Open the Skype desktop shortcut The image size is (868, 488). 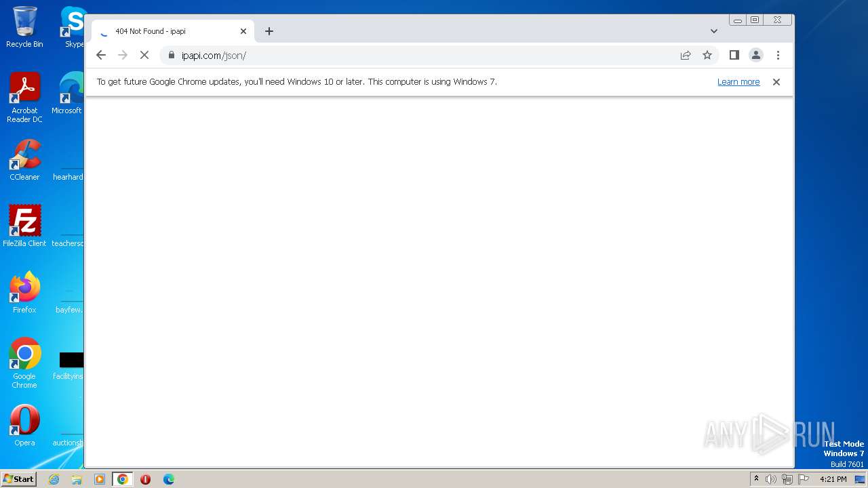(73, 27)
